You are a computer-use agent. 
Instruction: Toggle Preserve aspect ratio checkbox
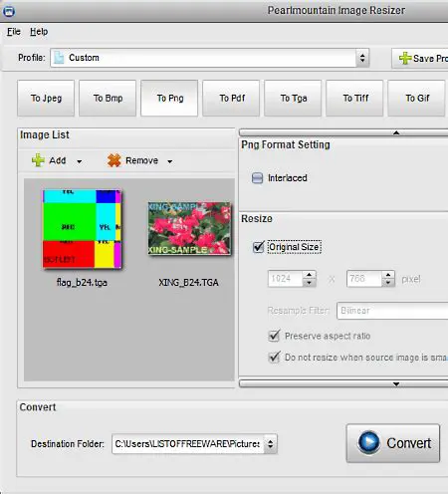pyautogui.click(x=274, y=336)
